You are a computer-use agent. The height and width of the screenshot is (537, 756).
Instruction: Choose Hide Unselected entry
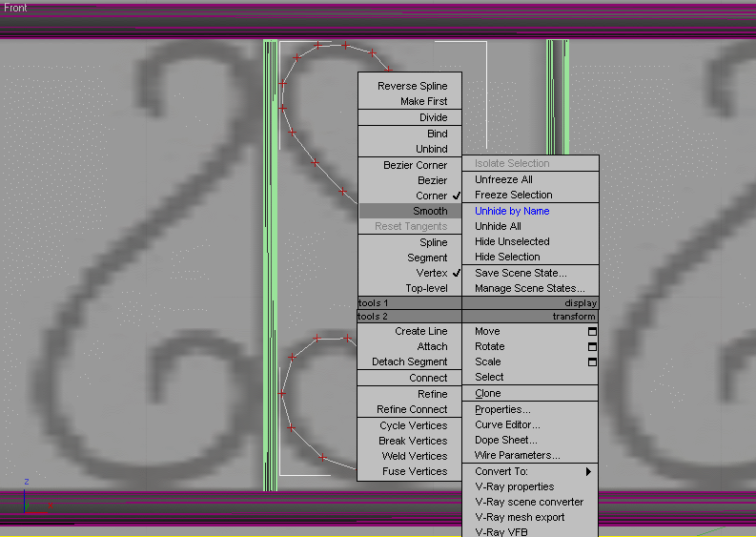pos(512,241)
